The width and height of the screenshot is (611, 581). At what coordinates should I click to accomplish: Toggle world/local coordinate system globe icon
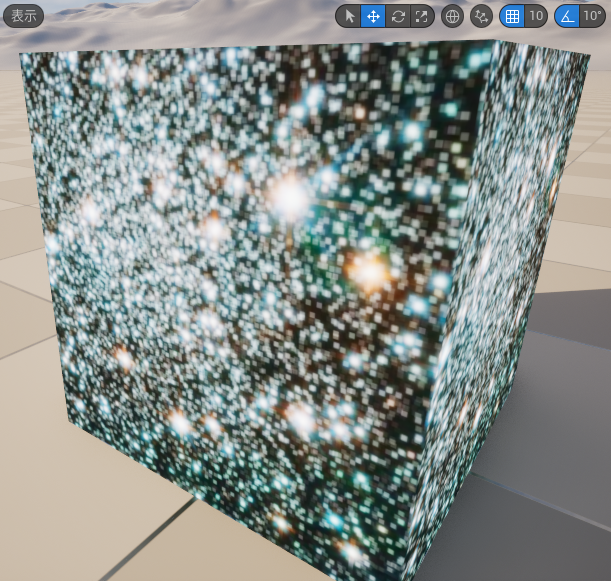coord(452,16)
